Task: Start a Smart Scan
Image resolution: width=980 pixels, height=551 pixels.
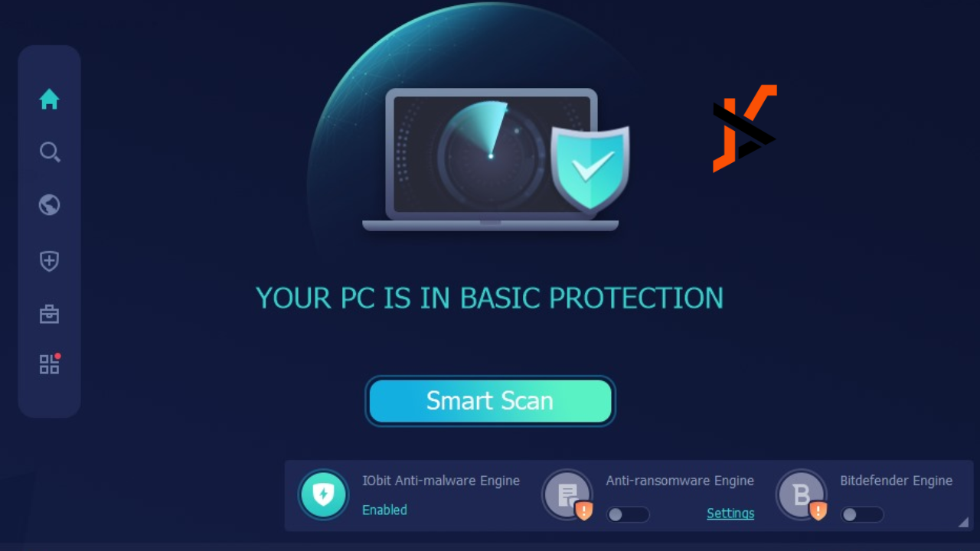Action: [x=490, y=401]
